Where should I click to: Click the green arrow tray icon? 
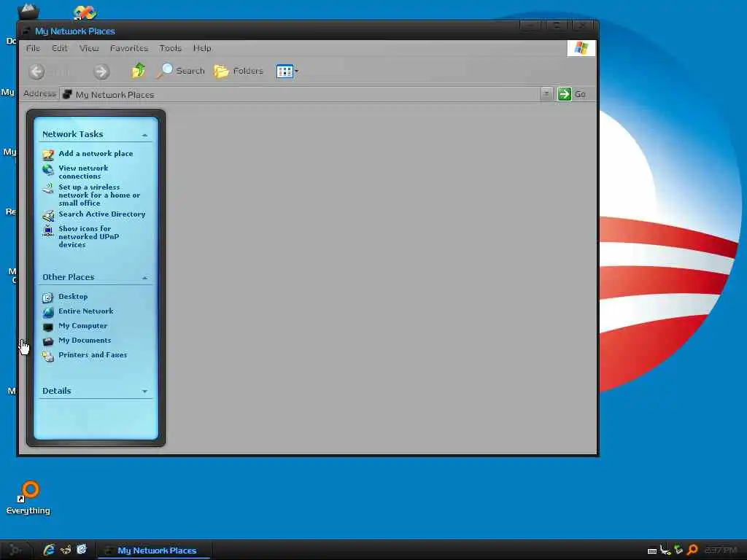[679, 550]
